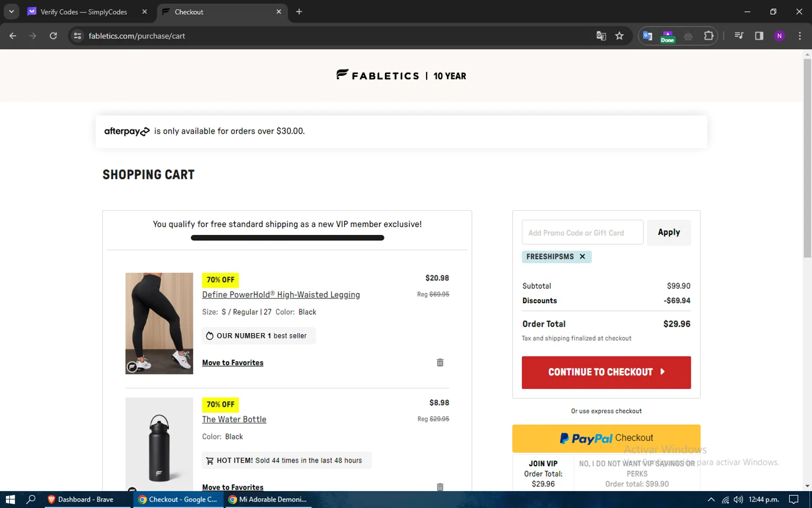
Task: Click the OUR NUMBER 1 best seller badge
Action: tap(259, 336)
